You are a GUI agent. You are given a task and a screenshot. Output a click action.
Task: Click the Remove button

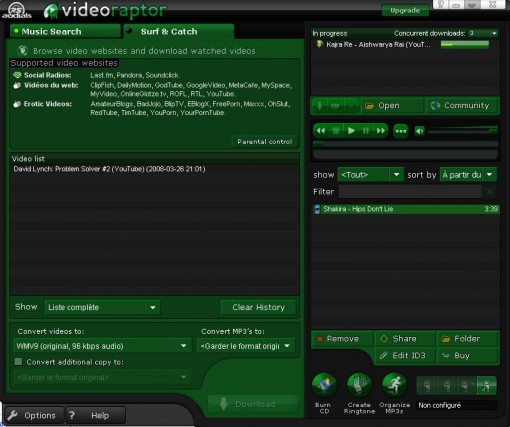pyautogui.click(x=342, y=339)
